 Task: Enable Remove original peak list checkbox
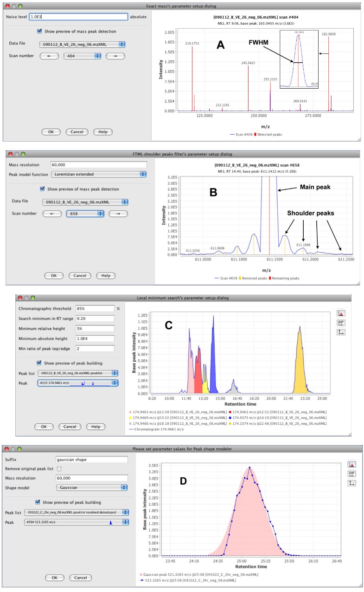[59, 468]
